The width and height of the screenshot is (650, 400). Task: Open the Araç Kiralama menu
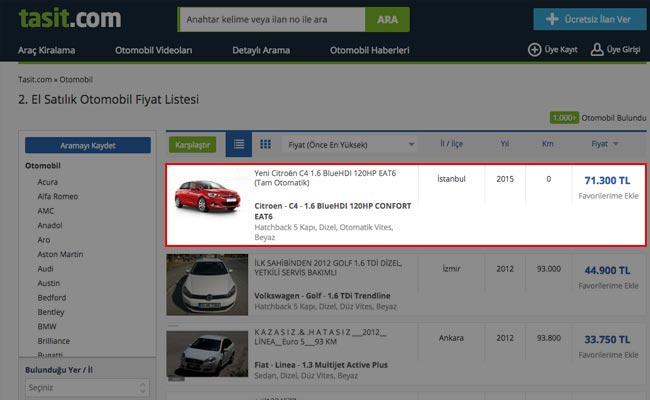(x=46, y=50)
